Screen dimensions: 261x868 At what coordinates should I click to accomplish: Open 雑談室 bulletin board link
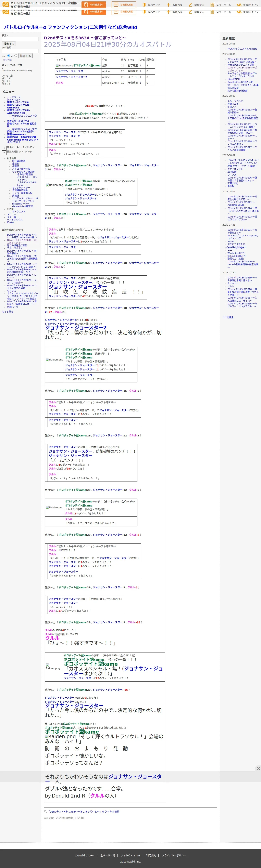coord(15,164)
